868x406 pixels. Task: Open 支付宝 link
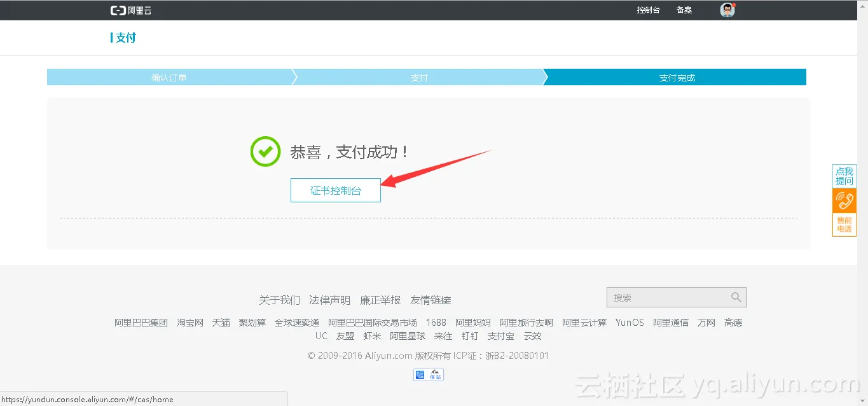click(501, 336)
